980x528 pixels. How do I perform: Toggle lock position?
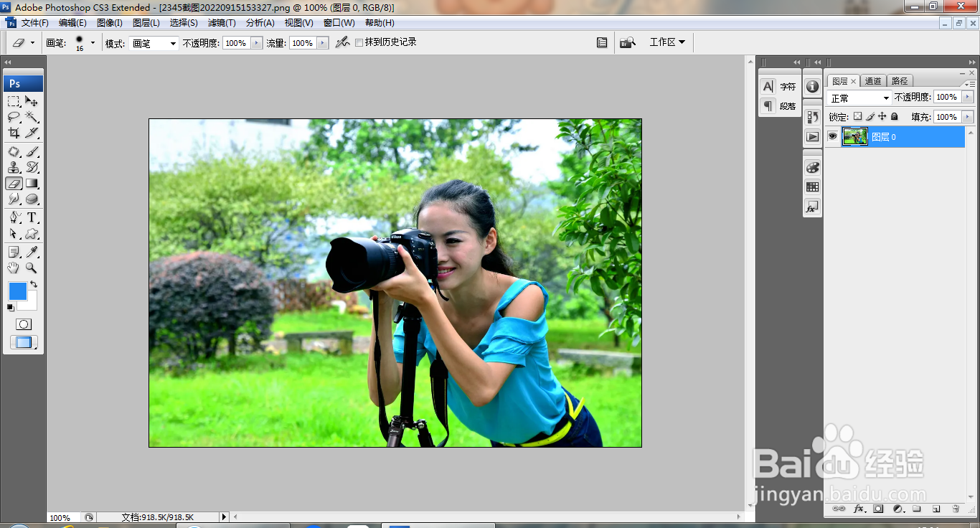pyautogui.click(x=882, y=116)
